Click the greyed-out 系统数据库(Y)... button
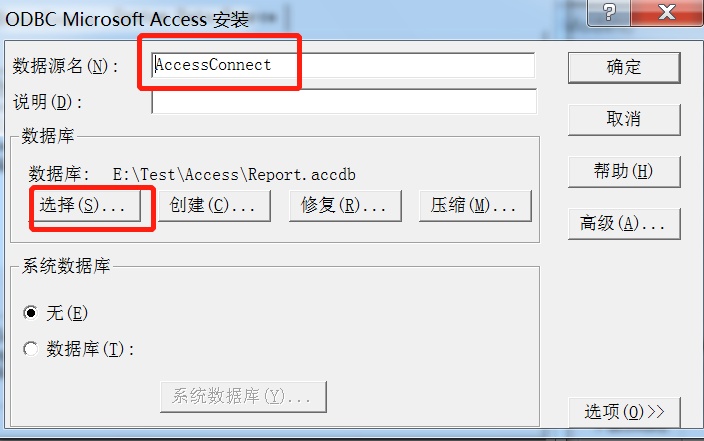The width and height of the screenshot is (704, 441). point(243,397)
